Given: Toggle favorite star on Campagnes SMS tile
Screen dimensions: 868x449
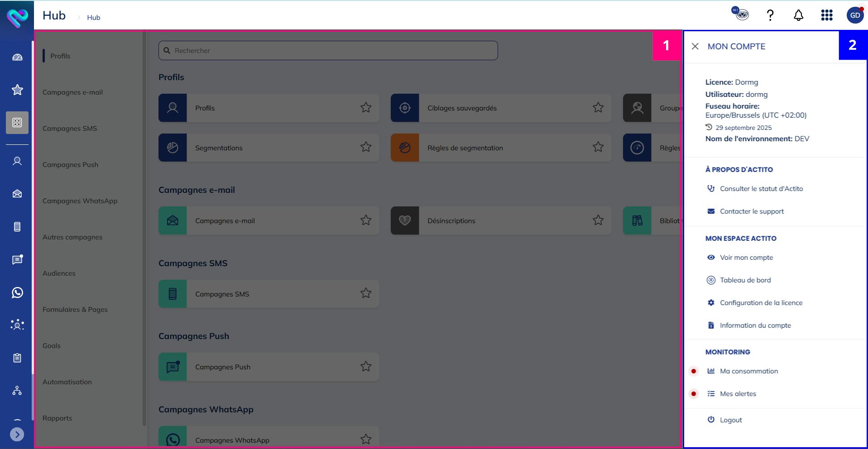Looking at the screenshot, I should point(366,293).
